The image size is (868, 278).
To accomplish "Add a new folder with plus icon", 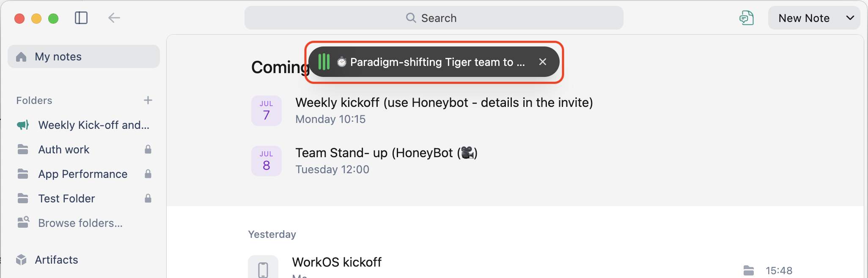I will click(x=148, y=101).
